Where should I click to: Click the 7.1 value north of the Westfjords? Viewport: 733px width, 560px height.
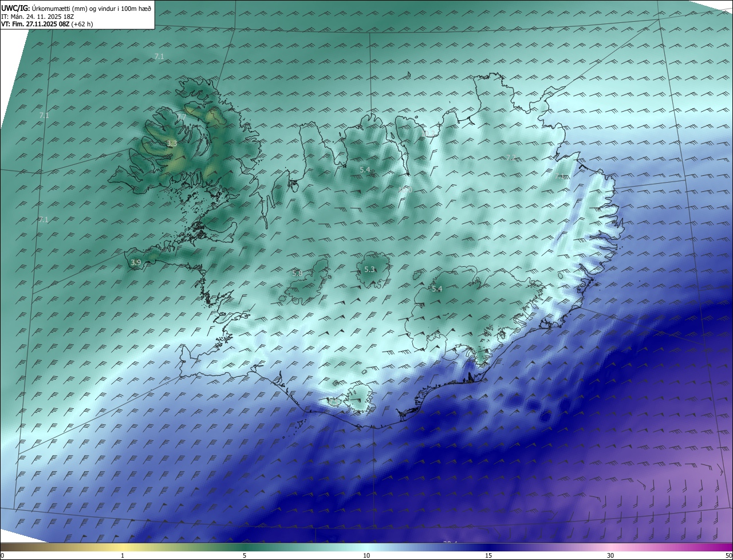click(159, 56)
